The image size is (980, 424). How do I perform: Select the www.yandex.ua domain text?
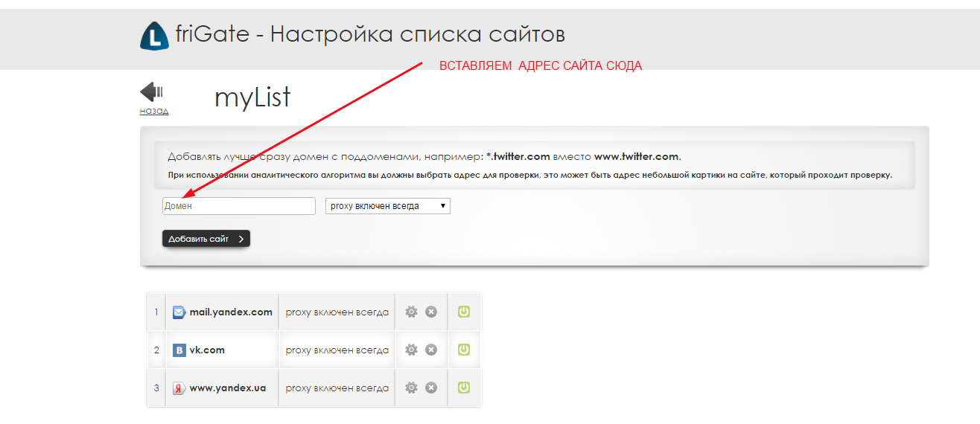tap(228, 388)
